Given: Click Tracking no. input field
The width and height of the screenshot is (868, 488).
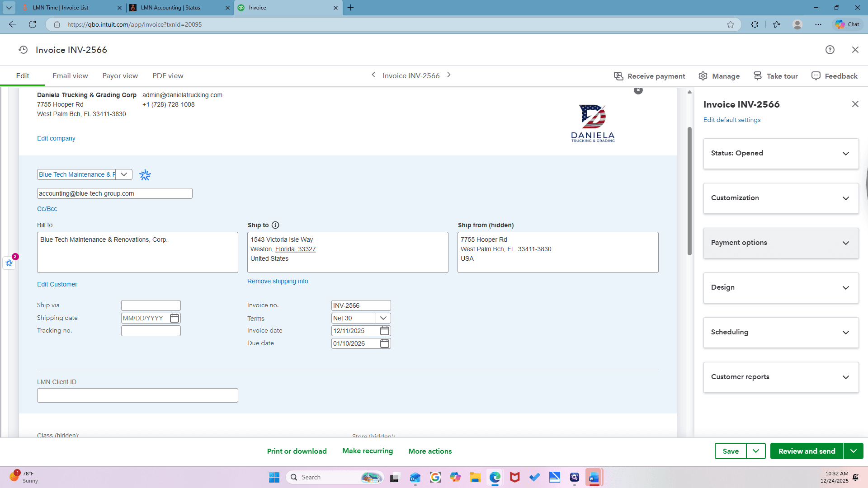Looking at the screenshot, I should (151, 331).
